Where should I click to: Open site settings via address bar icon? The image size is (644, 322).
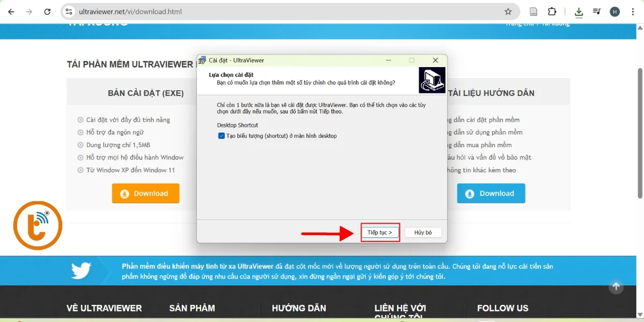pyautogui.click(x=68, y=11)
